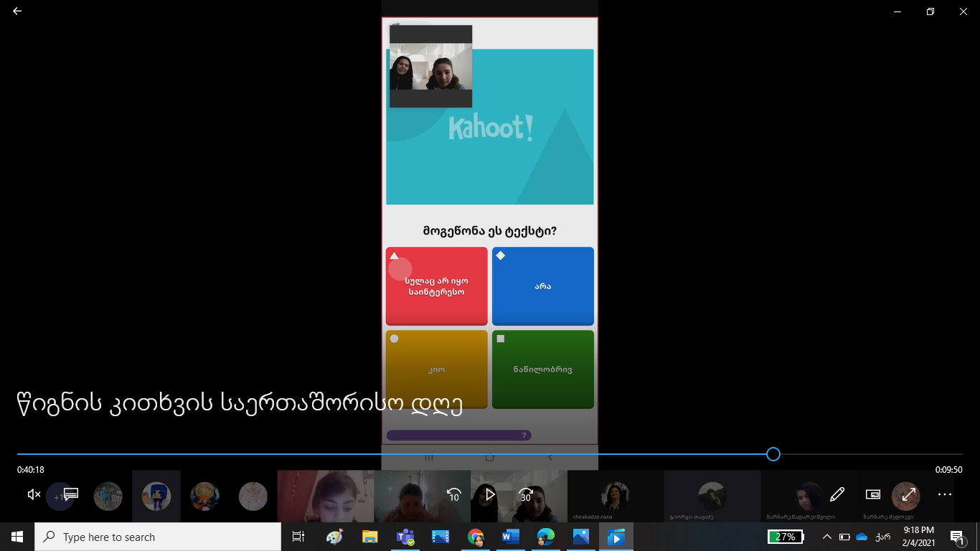
Task: Skip forward 30 seconds
Action: 526,494
